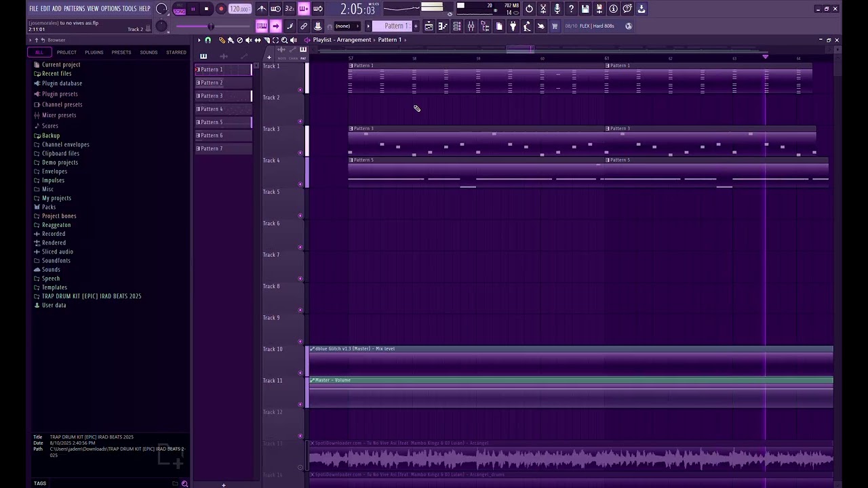The height and width of the screenshot is (488, 868).
Task: Toggle step editing mode arrow
Action: [275, 26]
